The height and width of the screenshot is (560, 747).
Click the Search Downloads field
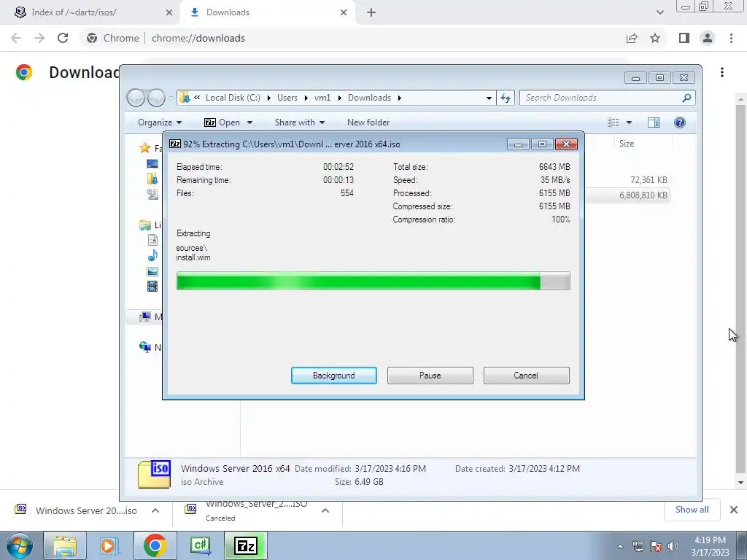[608, 98]
